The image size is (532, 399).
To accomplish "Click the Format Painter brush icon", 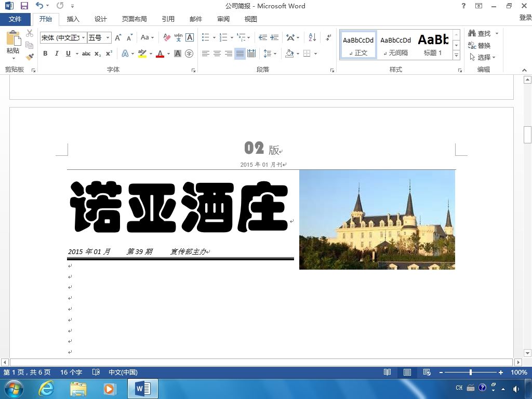I will 30,57.
